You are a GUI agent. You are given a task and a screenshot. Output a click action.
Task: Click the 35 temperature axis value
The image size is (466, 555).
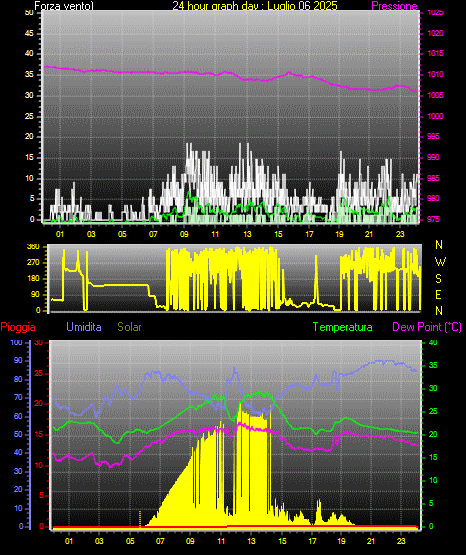point(433,365)
